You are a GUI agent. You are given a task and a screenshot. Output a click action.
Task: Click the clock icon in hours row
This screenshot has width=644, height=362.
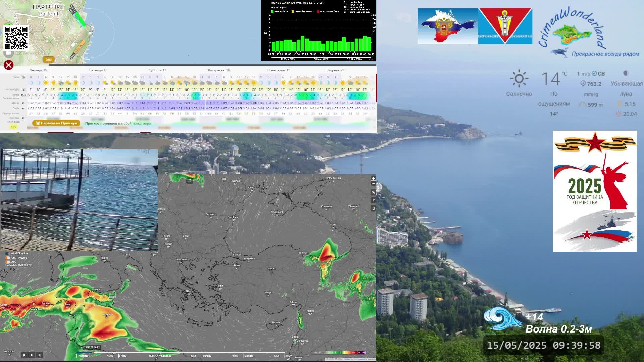point(23,77)
